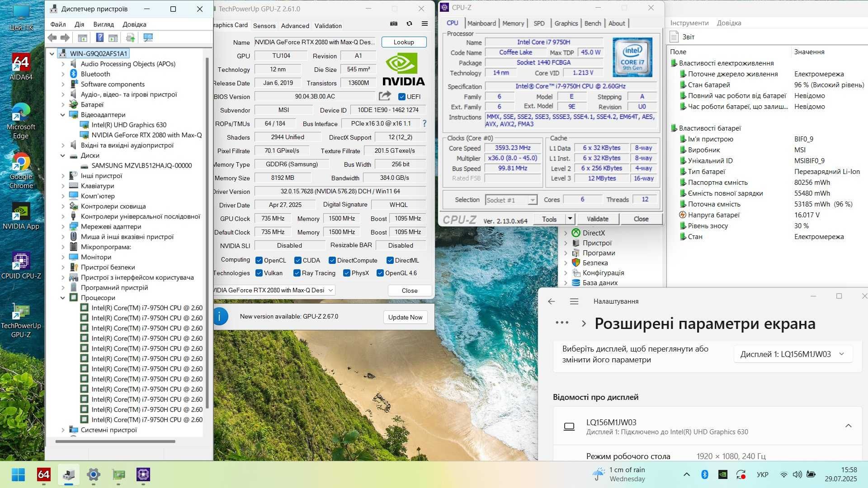Open the Файл menu in Device Manager
The width and height of the screenshot is (868, 488).
pos(58,24)
